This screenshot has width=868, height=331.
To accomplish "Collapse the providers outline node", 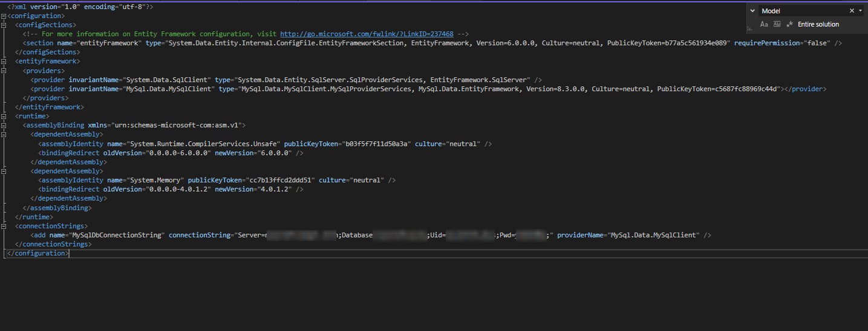I will click(x=4, y=71).
